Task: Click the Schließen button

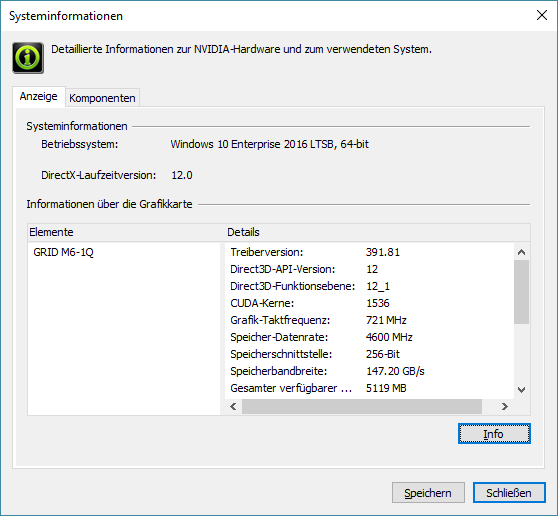Action: click(x=509, y=493)
